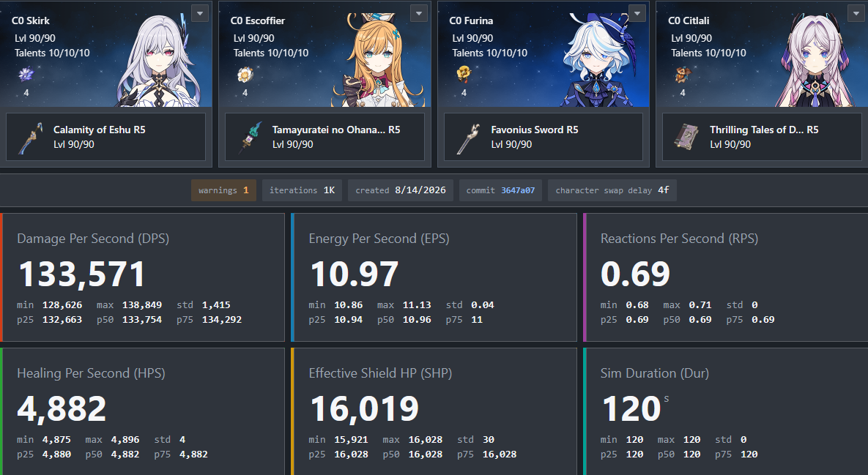Click the Calamity of Eshu weapon icon
The width and height of the screenshot is (868, 475).
click(x=30, y=137)
